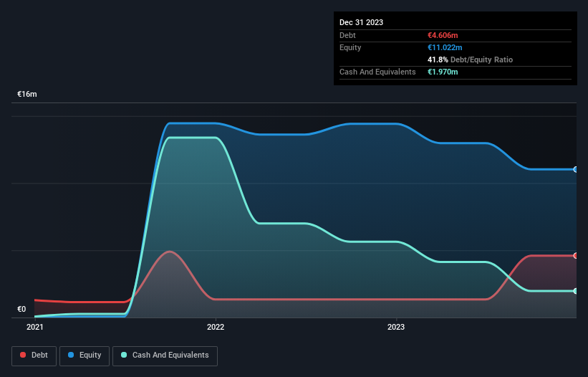Click the 2021 x-axis label

coord(35,327)
